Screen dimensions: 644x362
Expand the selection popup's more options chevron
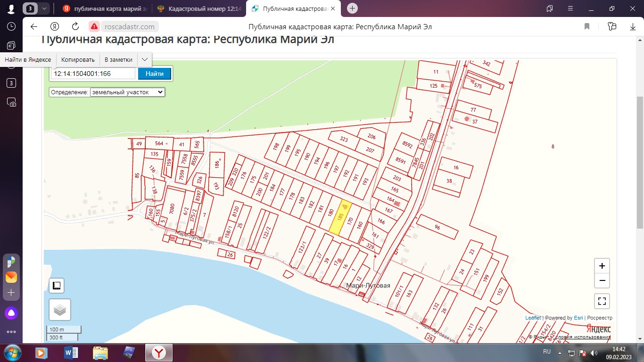point(145,60)
